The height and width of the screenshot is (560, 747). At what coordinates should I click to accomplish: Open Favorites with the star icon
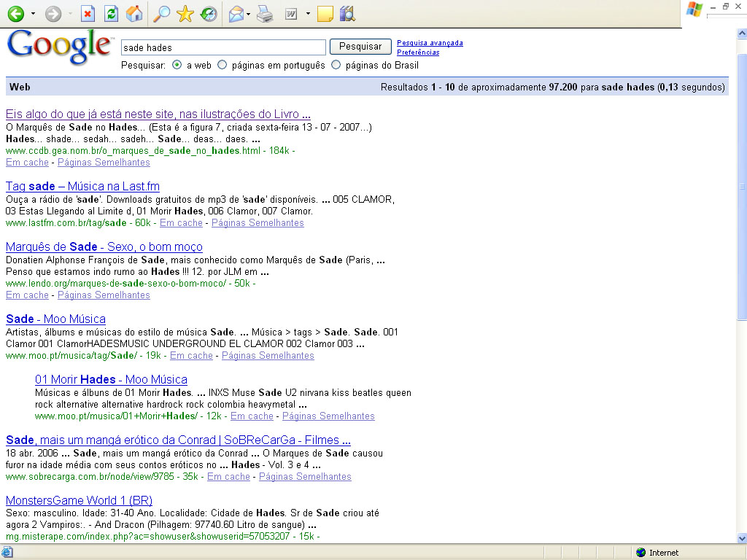[x=185, y=14]
